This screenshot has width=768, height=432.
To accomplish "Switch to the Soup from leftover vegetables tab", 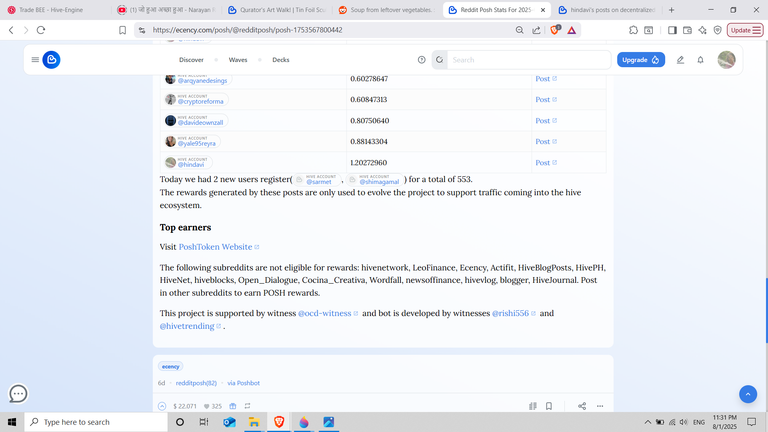I will (x=388, y=10).
